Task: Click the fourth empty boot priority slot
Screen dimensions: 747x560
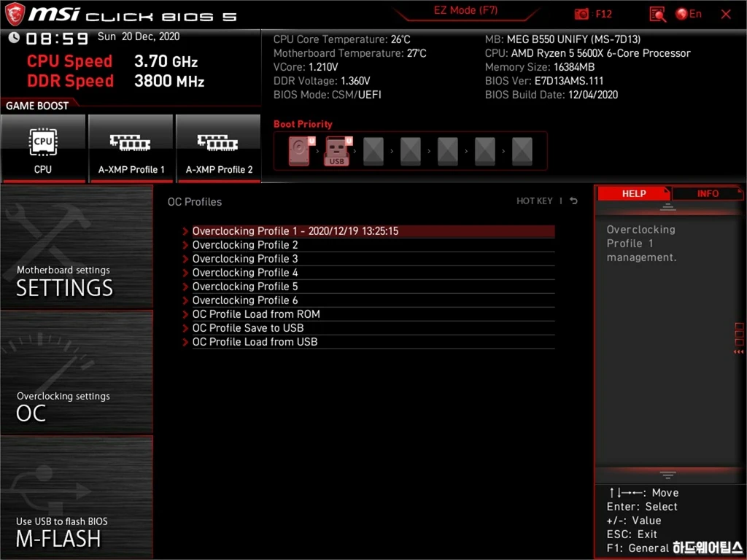Action: coord(485,152)
